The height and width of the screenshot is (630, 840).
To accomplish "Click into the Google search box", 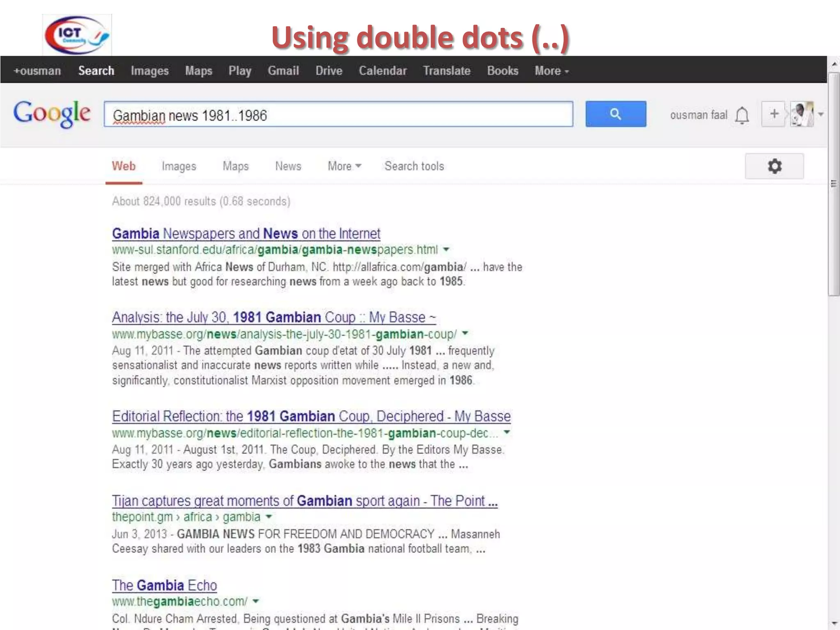I will click(338, 114).
